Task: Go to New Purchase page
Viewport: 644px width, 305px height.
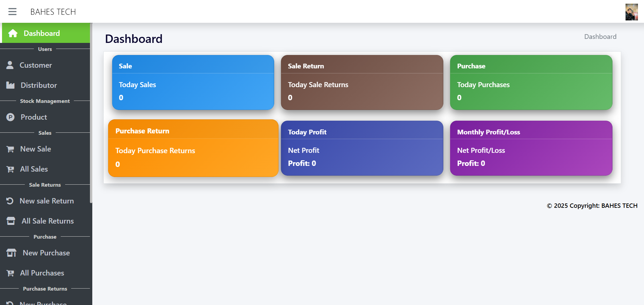Action: pyautogui.click(x=45, y=253)
